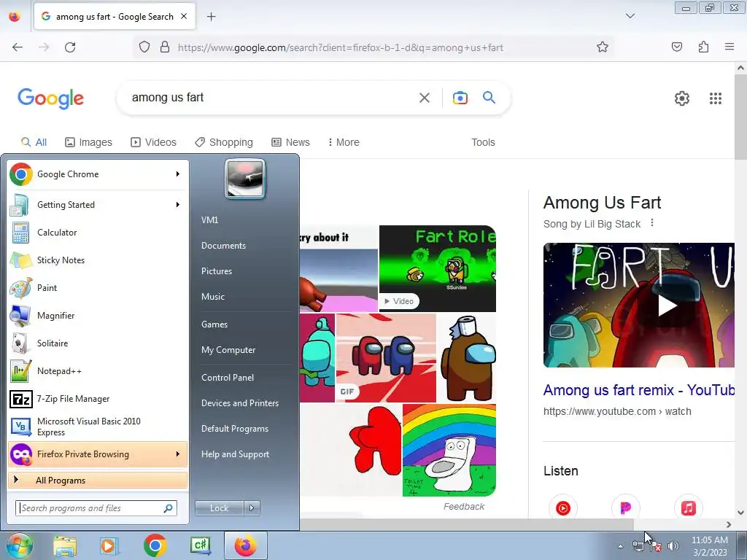Open Notepad++ from the Start menu
Viewport: 747px width, 560px height.
98,371
